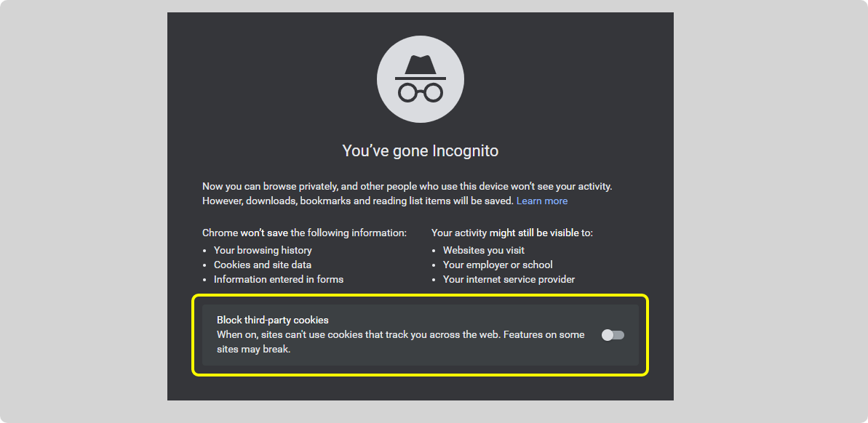Click the "Chrome won't save the following information" heading
This screenshot has height=423, width=868.
pos(304,233)
